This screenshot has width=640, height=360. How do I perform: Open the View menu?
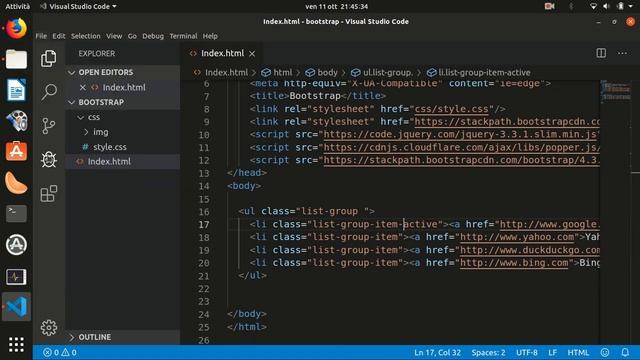[x=114, y=36]
